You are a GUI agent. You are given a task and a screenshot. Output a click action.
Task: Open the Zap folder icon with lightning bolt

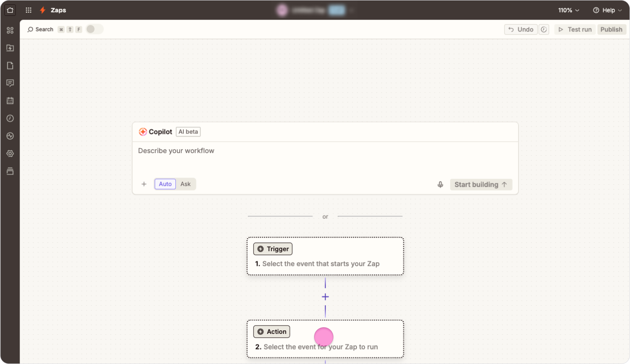coord(10,48)
